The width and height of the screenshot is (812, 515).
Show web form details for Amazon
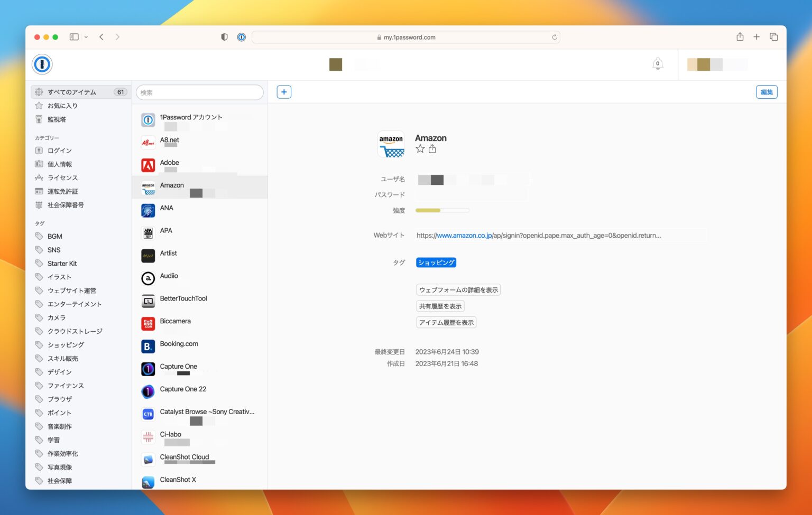point(458,289)
